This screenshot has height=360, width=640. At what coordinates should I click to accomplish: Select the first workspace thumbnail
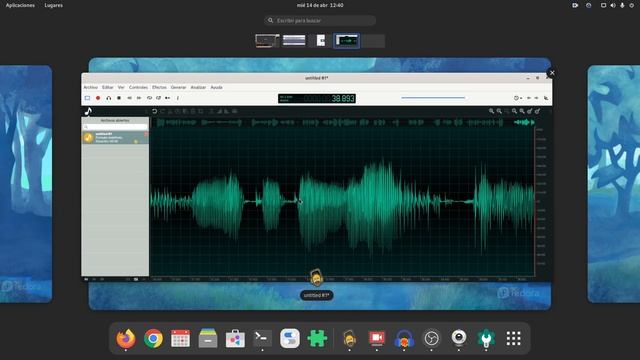pos(267,41)
